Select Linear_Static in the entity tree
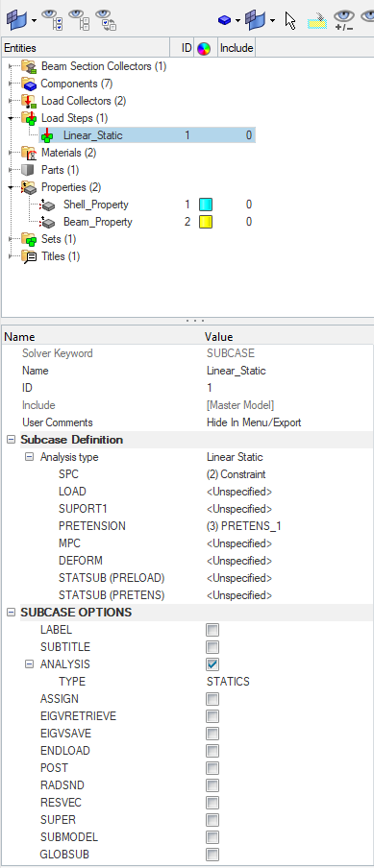Screen dimensions: 374x868 click(x=92, y=135)
